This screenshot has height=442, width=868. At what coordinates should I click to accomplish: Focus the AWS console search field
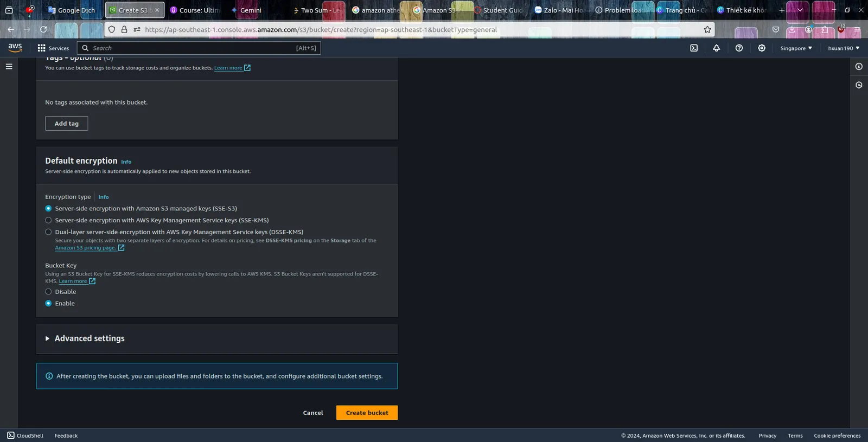point(199,48)
